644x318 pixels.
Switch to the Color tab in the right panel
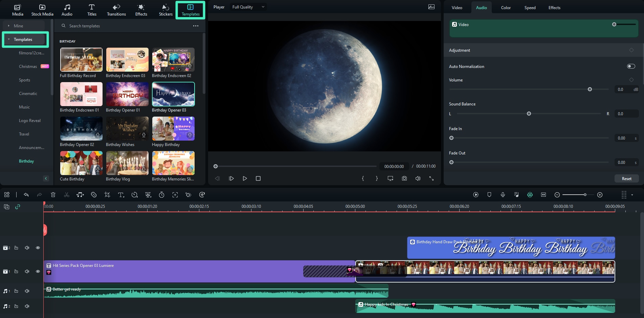[x=506, y=7]
